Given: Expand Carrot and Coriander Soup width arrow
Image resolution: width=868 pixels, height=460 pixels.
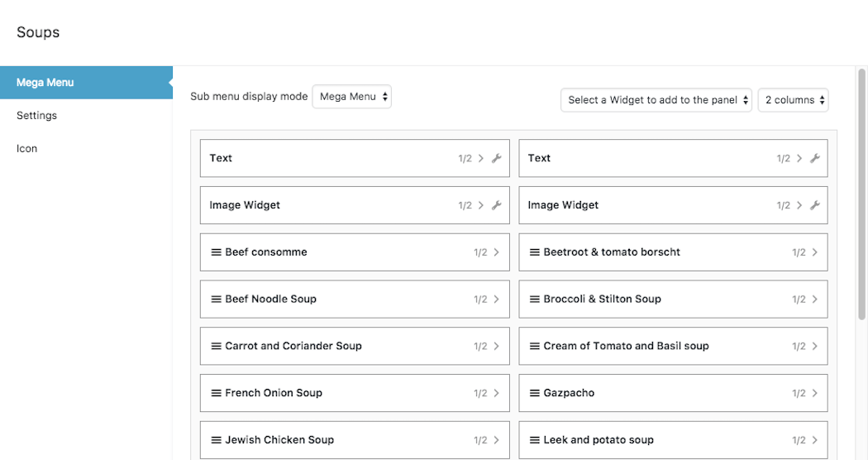Looking at the screenshot, I should [497, 346].
